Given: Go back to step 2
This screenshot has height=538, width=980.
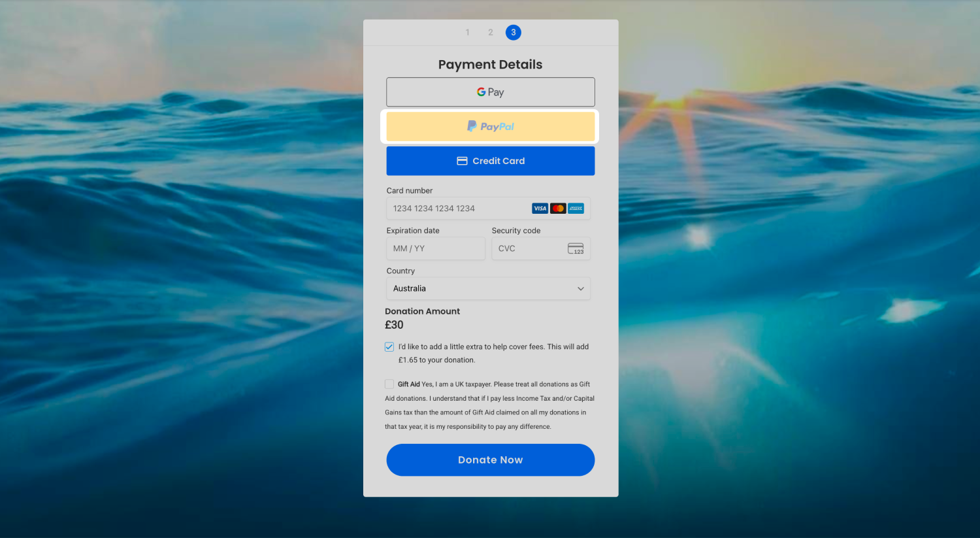Looking at the screenshot, I should click(x=491, y=33).
